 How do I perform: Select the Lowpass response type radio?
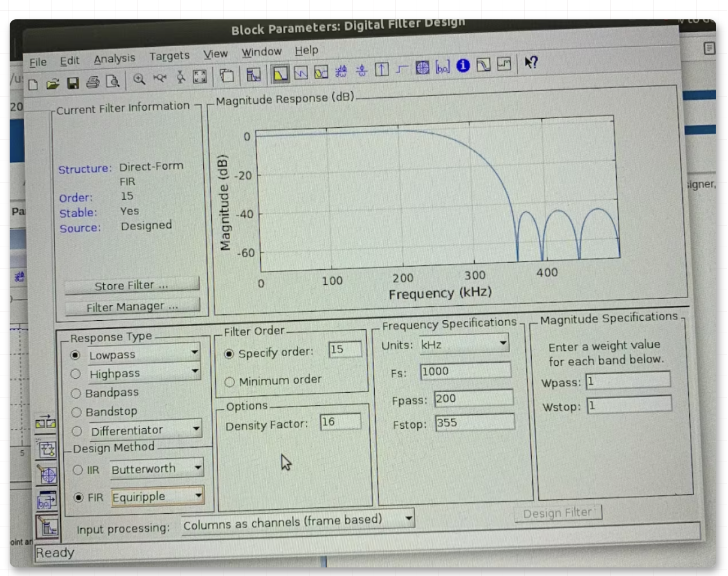click(x=75, y=355)
